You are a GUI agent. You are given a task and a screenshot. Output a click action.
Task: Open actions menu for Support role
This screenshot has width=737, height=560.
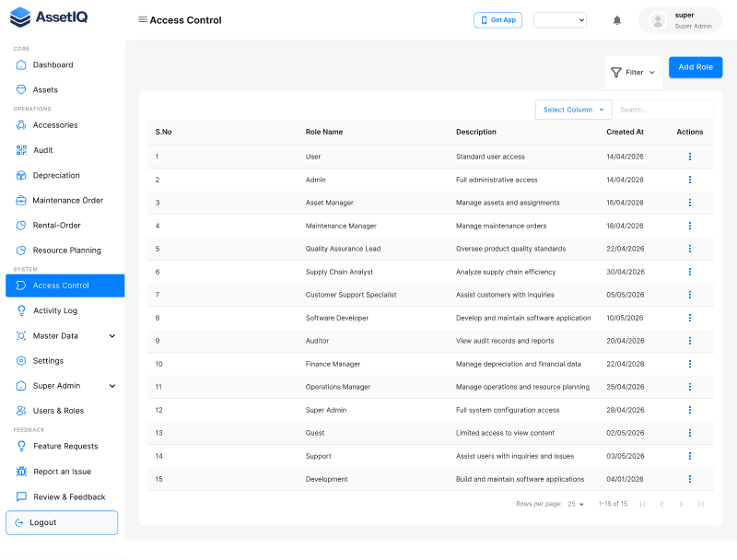point(689,456)
